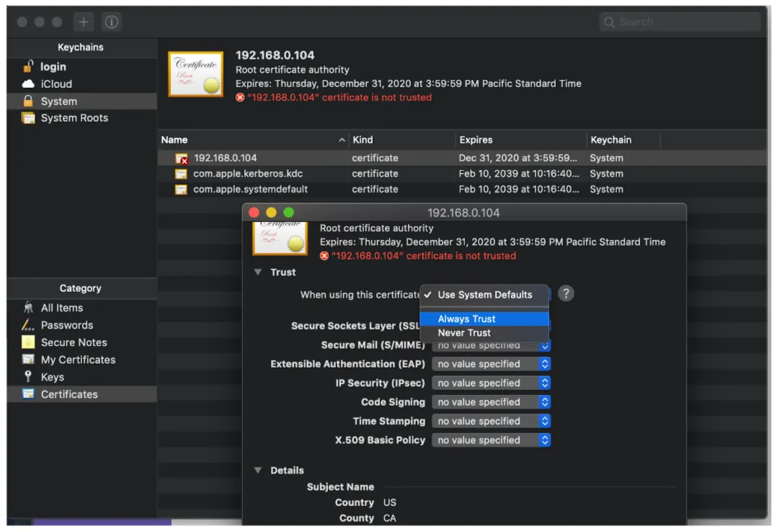Click the Keys key icon
Image resolution: width=780 pixels, height=532 pixels.
[x=28, y=376]
